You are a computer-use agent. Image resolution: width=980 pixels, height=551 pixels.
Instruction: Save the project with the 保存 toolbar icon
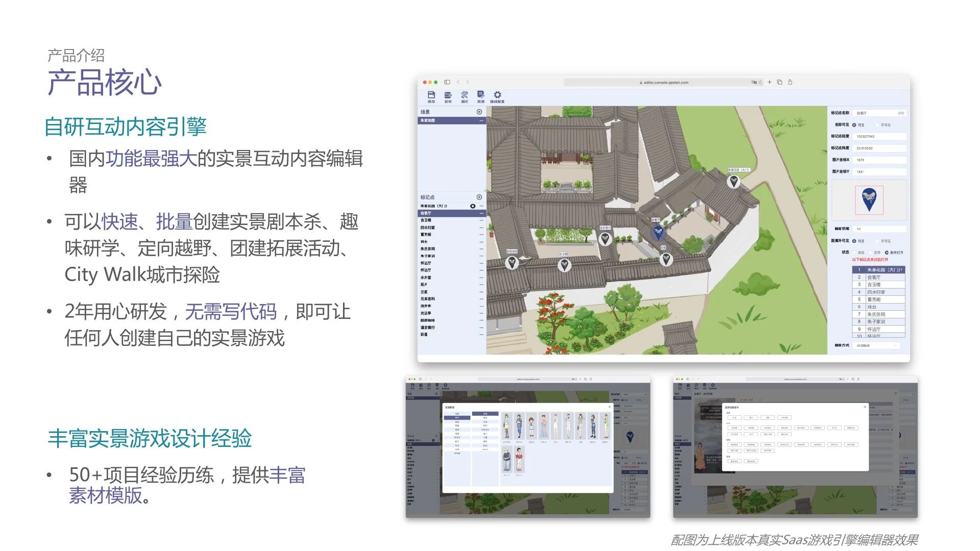(431, 95)
